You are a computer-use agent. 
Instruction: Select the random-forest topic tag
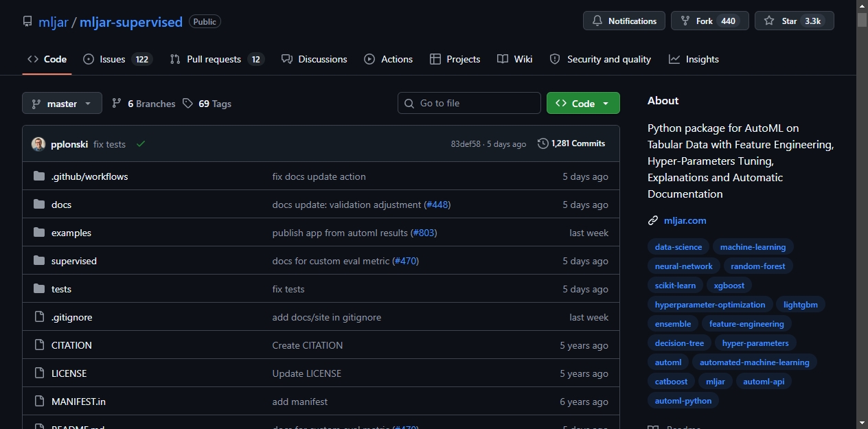tap(758, 266)
